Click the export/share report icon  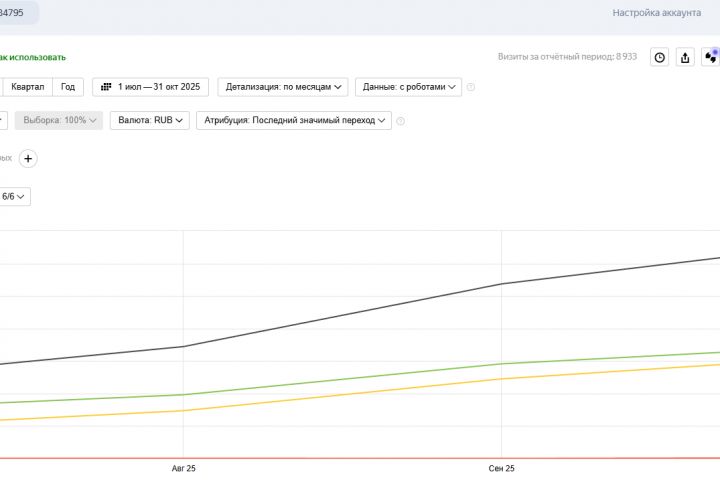pyautogui.click(x=685, y=58)
